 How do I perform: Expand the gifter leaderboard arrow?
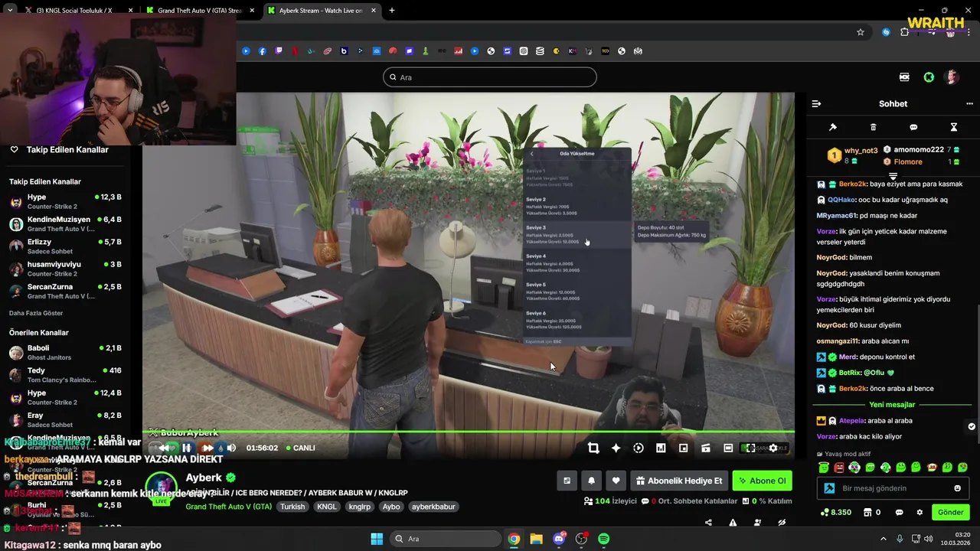pyautogui.click(x=893, y=176)
